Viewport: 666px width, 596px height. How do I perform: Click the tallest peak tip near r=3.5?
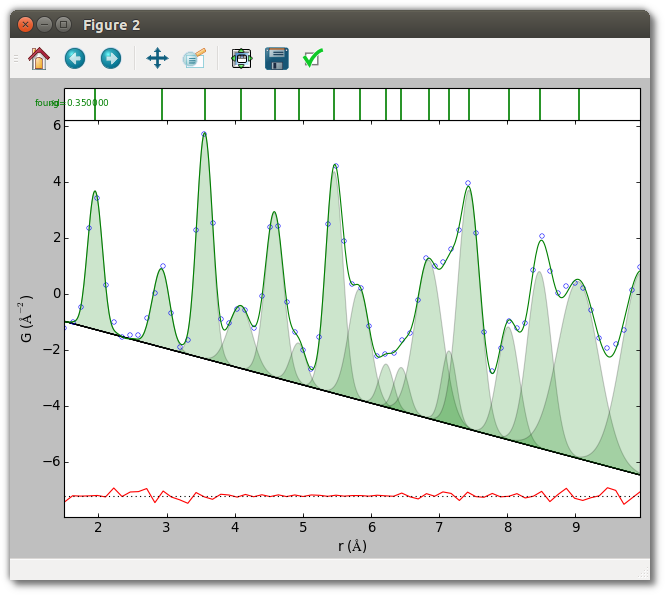click(x=204, y=133)
